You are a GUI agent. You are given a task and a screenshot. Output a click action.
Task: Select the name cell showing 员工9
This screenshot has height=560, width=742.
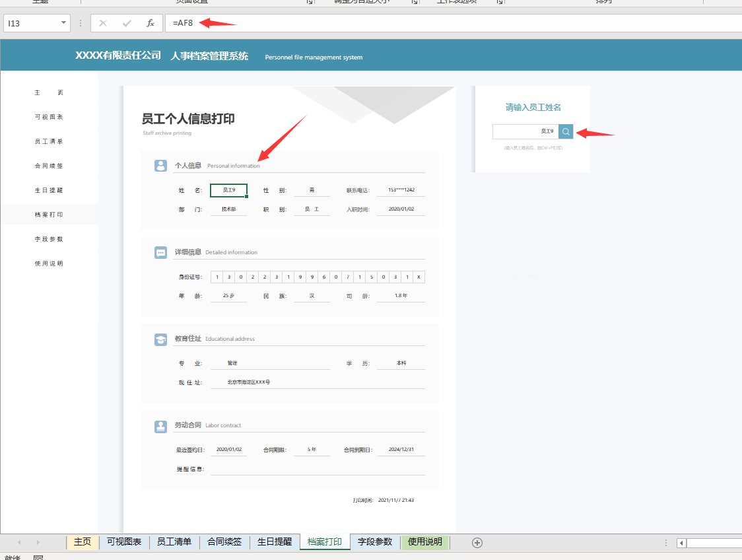(x=228, y=190)
